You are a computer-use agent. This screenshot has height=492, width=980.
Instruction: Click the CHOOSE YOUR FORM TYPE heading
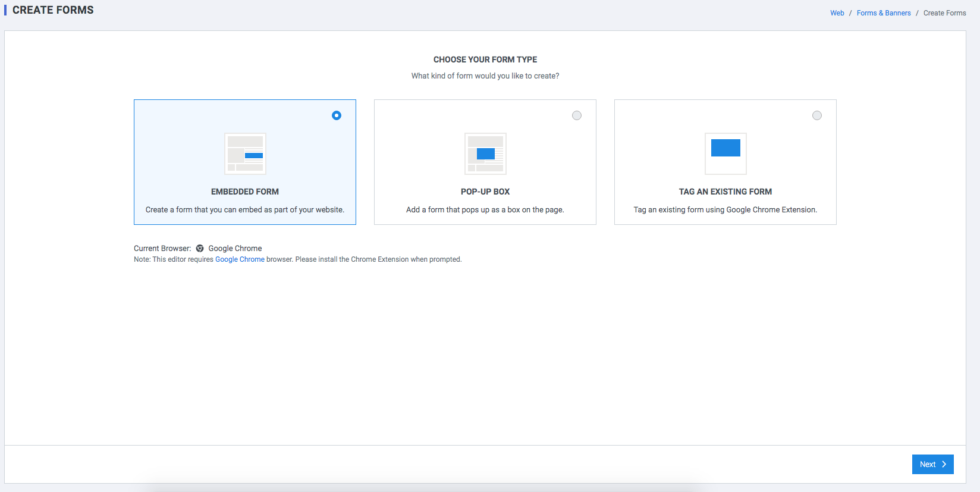[x=485, y=59]
